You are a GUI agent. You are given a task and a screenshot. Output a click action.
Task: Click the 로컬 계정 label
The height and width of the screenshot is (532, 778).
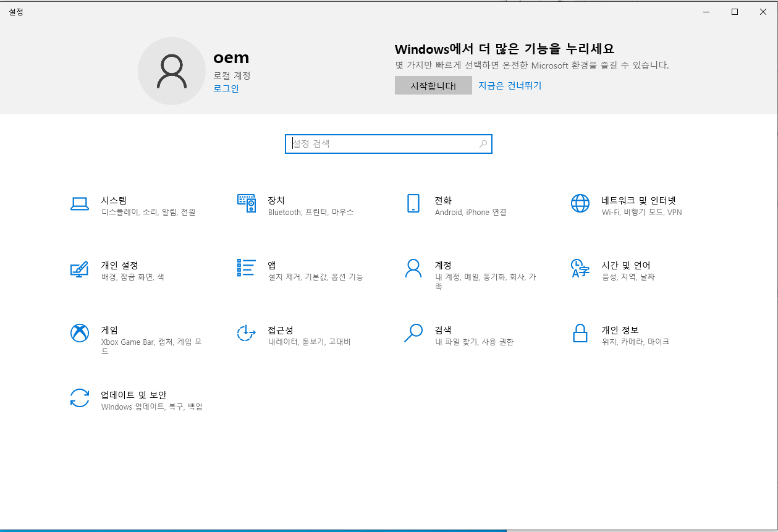(x=232, y=75)
